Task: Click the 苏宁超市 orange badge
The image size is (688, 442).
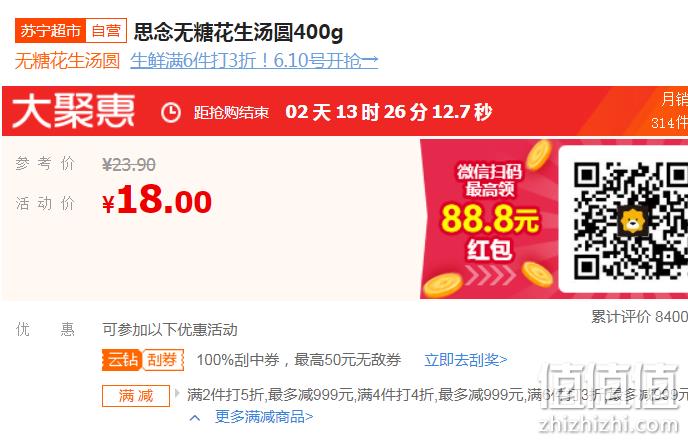Action: tap(50, 31)
